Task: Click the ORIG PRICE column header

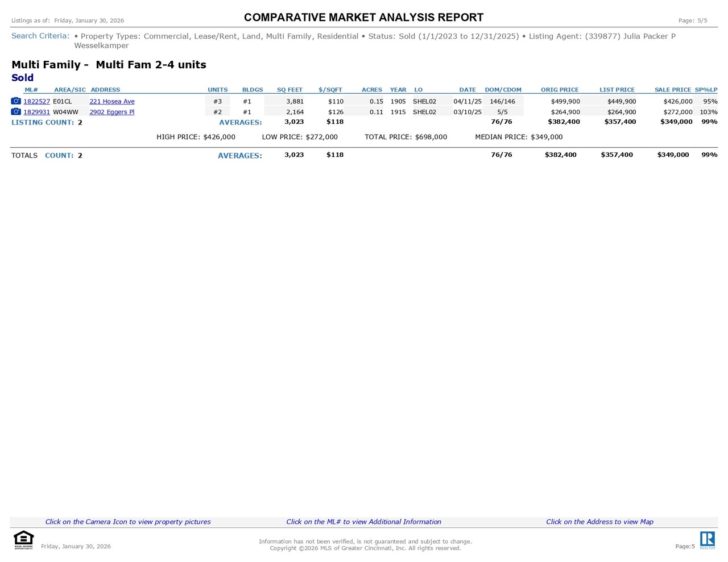Action: tap(560, 90)
